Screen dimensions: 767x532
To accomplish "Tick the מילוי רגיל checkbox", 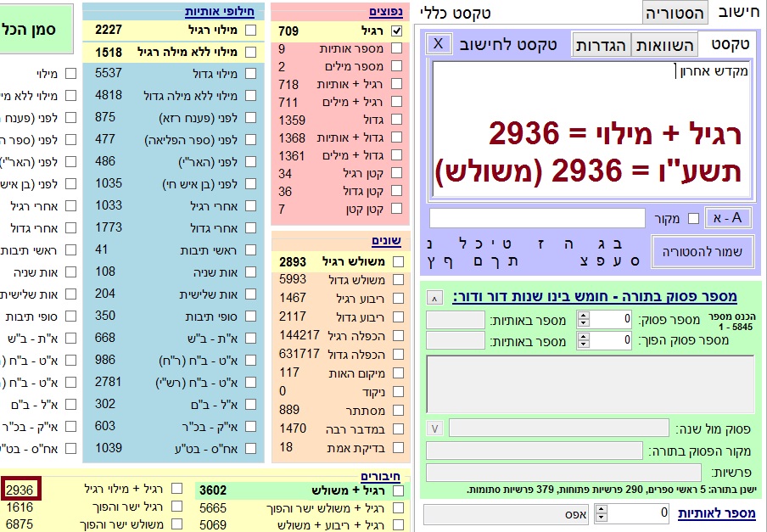I will [250, 31].
